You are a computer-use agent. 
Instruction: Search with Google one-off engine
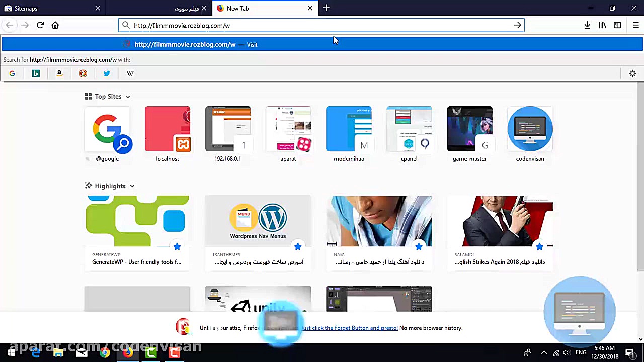[12, 73]
